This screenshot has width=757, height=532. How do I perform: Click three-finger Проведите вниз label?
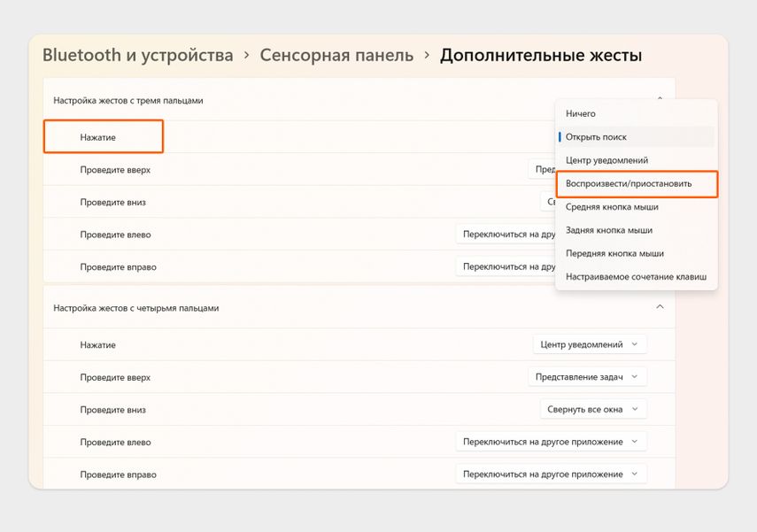(x=113, y=202)
